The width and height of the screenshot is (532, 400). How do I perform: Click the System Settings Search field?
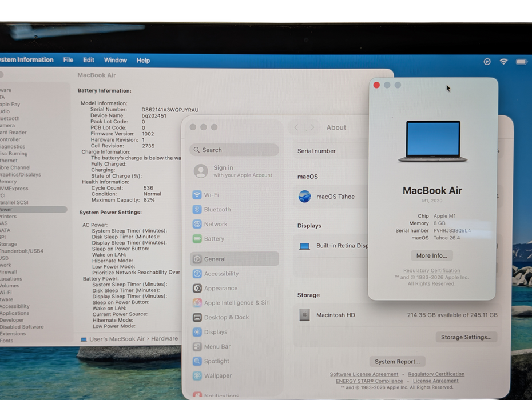point(234,150)
